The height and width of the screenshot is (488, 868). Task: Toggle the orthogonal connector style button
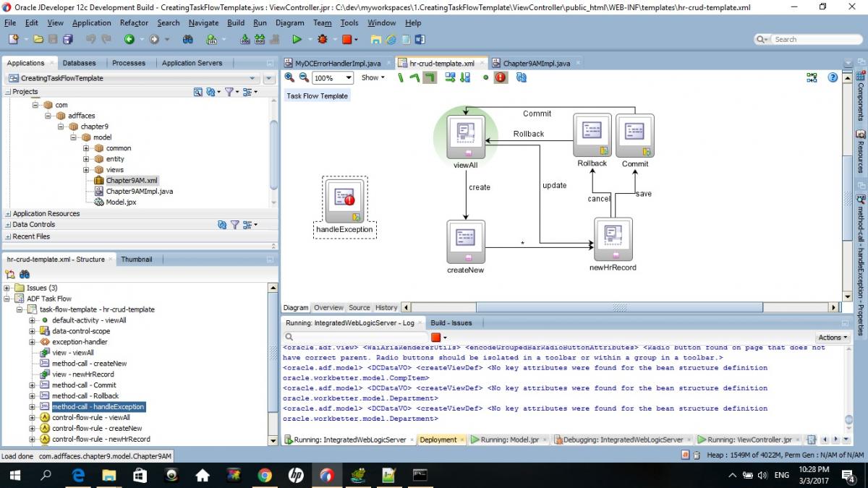coord(430,77)
